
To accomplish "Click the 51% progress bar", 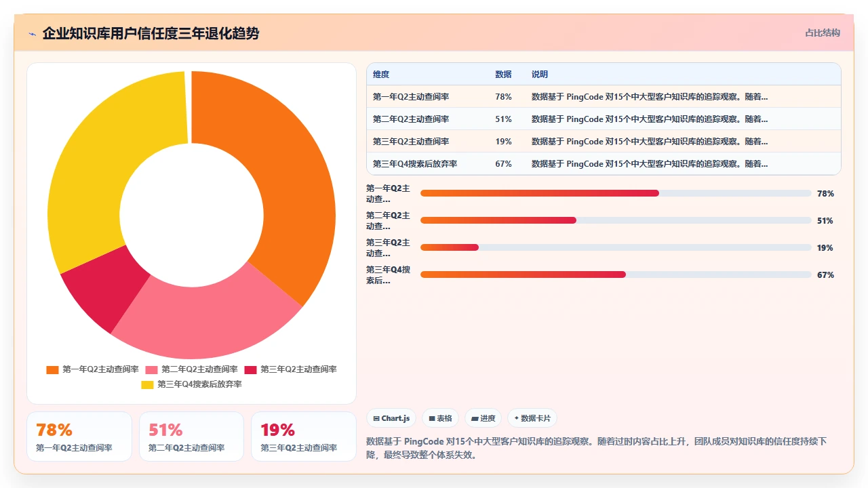I will click(616, 220).
